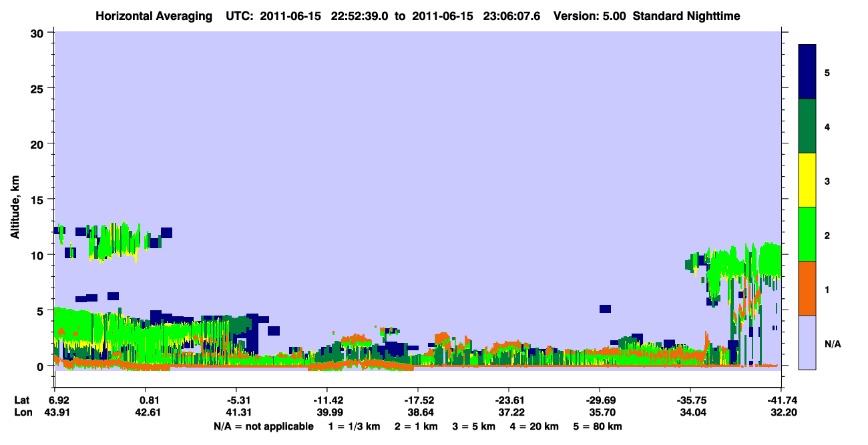Click the latitude value -29.69

pos(600,400)
